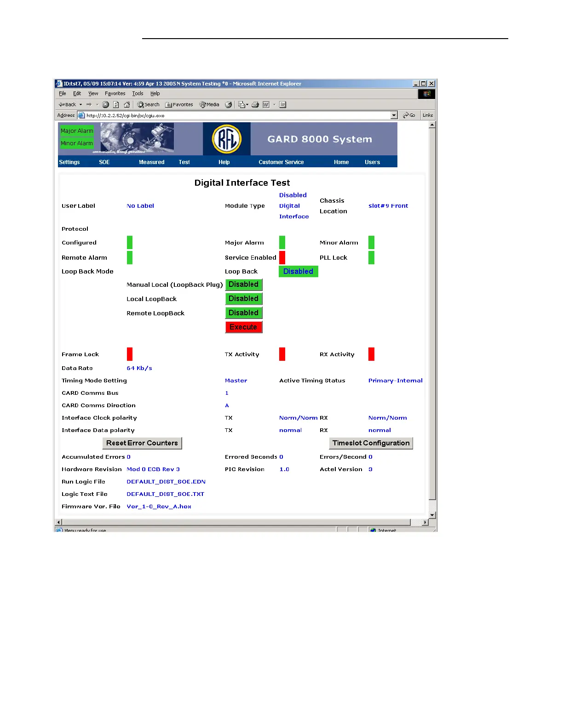This screenshot has height=728, width=563.
Task: Click Reset Error Counters button
Action: point(142,443)
